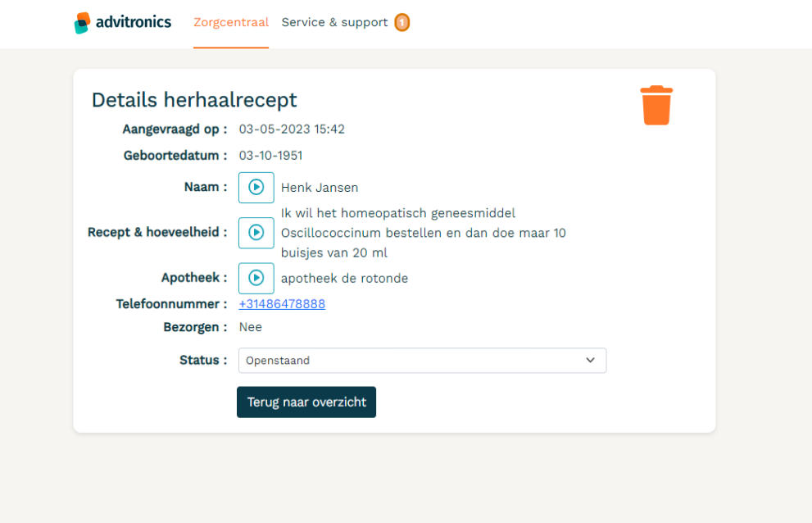
Task: Open the notification badge next to Service & support
Action: (x=401, y=23)
